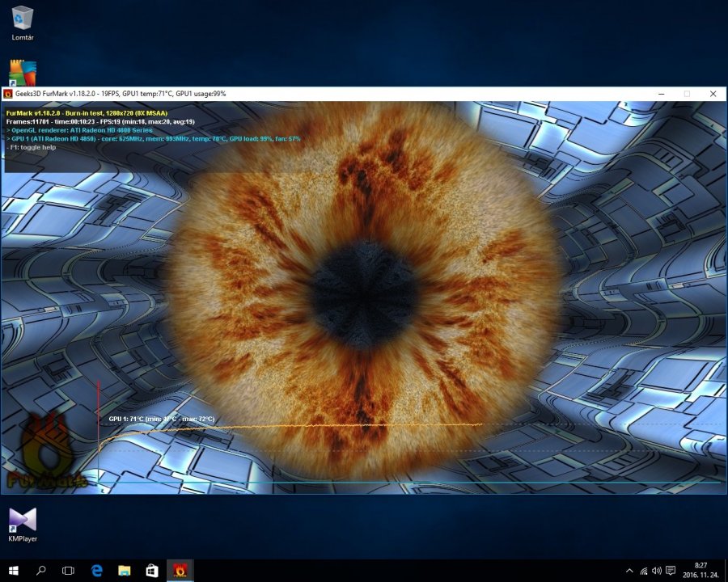Click the FurMark title bar text
The image size is (728, 582).
tap(121, 94)
